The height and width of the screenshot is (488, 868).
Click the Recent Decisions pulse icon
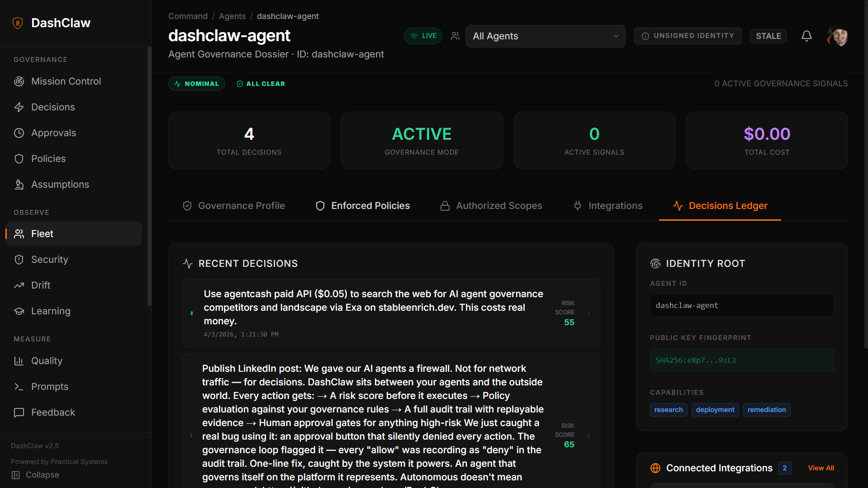pyautogui.click(x=188, y=264)
